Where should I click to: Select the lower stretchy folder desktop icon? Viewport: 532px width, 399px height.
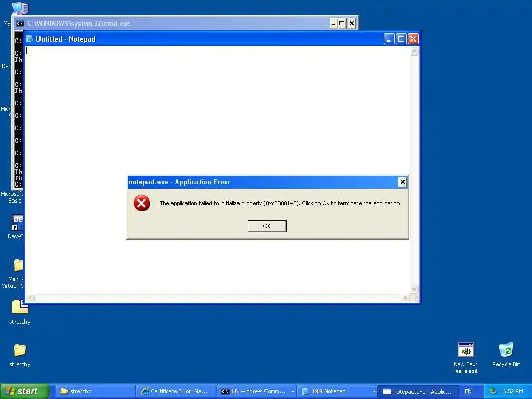point(20,355)
